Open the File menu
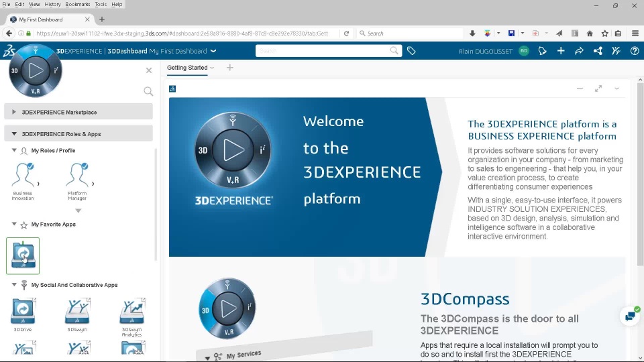This screenshot has width=644, height=362. pos(6,4)
